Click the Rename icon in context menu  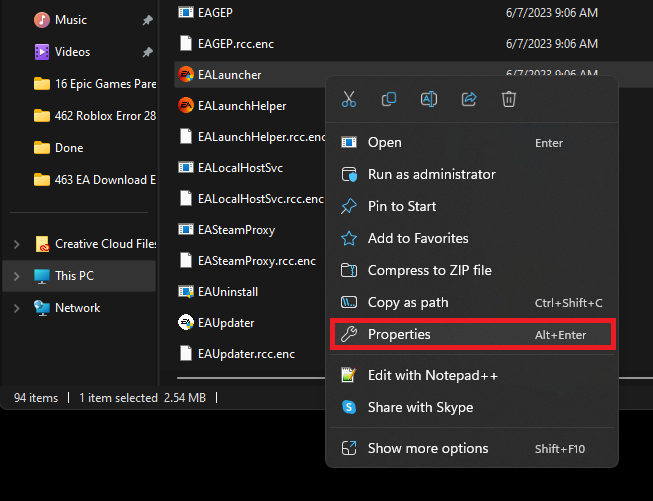click(429, 99)
